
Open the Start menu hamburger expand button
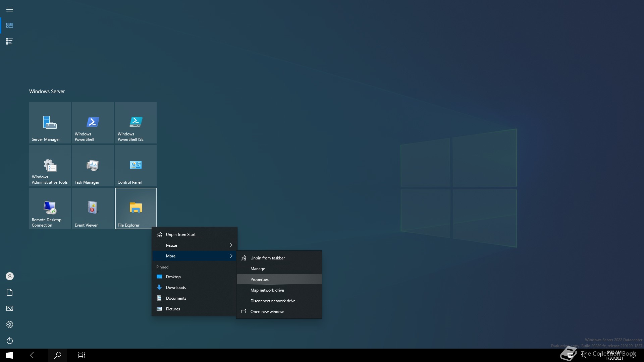(x=10, y=9)
